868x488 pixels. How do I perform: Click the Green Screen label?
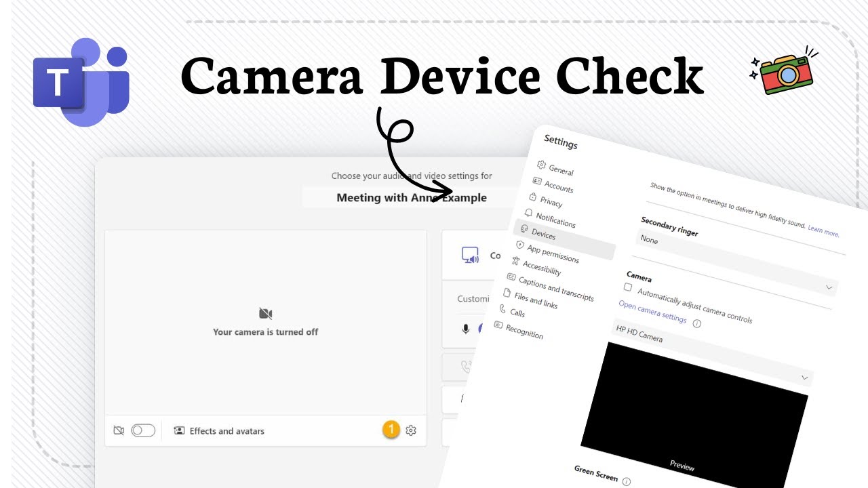click(x=596, y=473)
